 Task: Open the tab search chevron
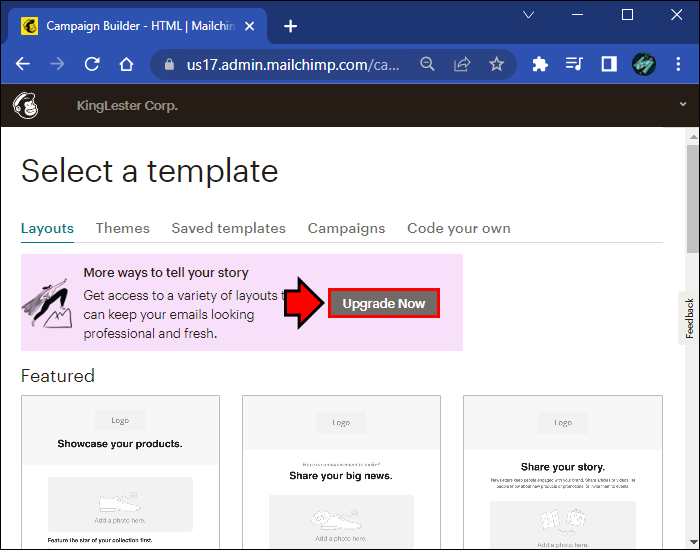click(529, 15)
